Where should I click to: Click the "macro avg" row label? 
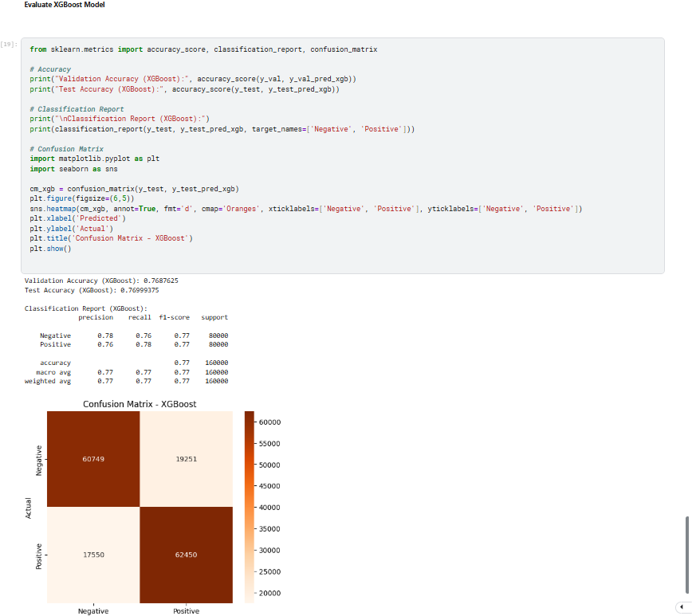pos(53,372)
